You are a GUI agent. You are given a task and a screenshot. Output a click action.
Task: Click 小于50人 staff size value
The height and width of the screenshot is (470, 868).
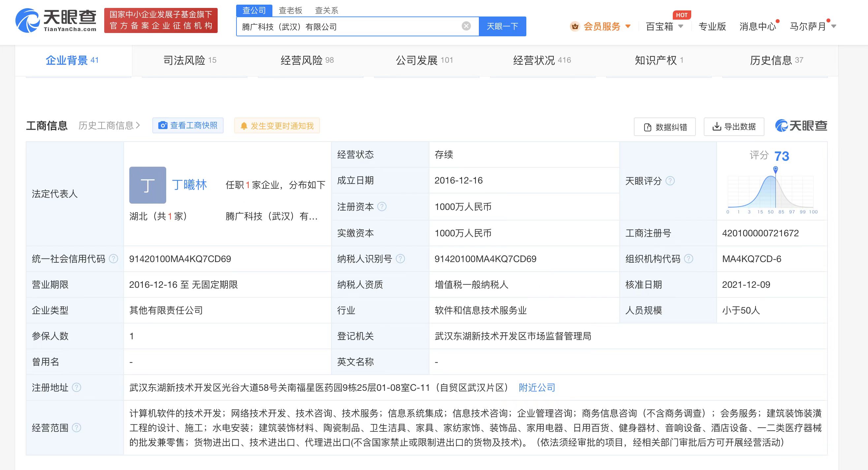point(741,310)
